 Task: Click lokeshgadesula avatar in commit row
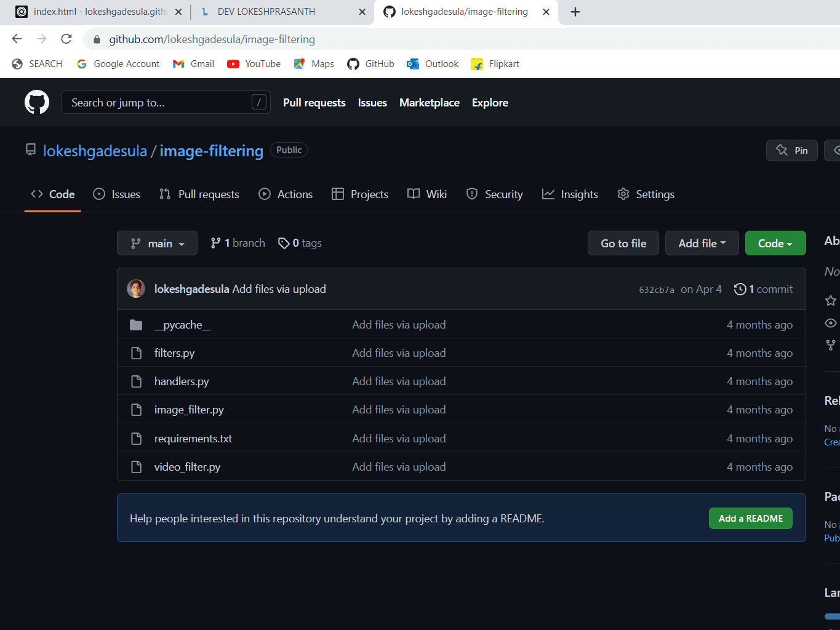pos(136,289)
